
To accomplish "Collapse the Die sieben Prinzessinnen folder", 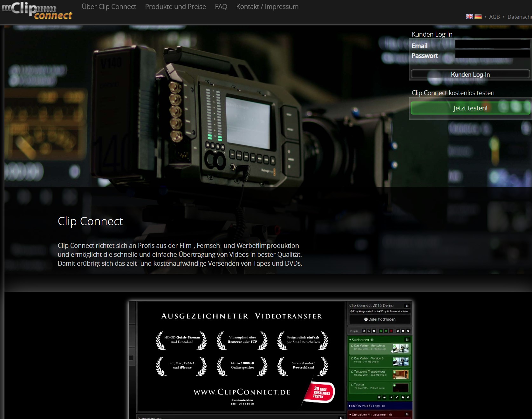I will pyautogui.click(x=350, y=415).
